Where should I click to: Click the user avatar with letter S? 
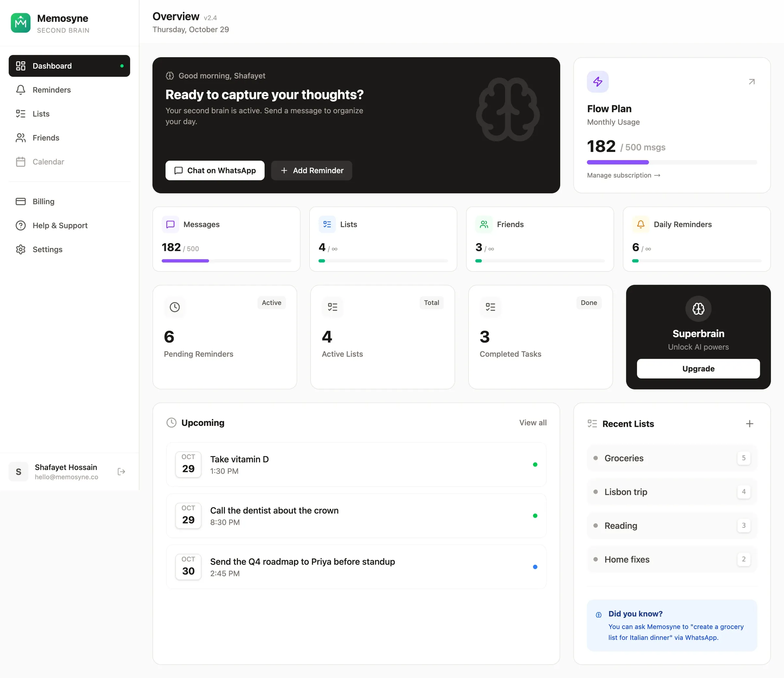pos(19,472)
